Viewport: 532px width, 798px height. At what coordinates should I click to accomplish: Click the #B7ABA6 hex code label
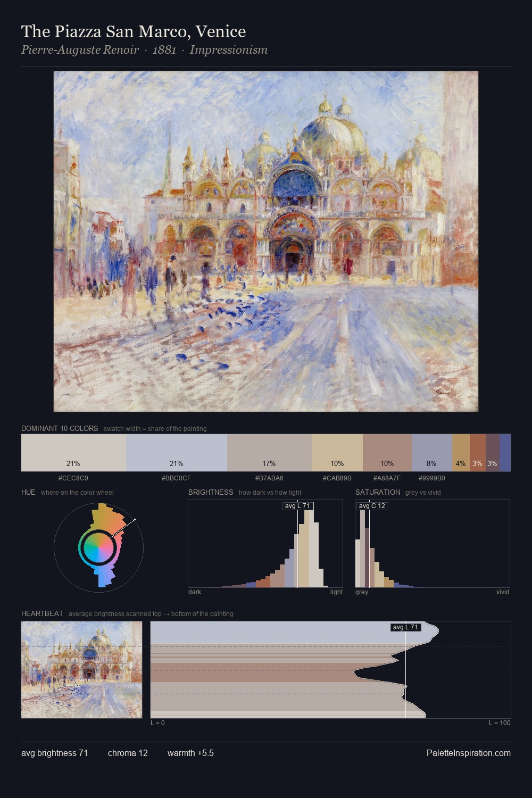coord(269,478)
